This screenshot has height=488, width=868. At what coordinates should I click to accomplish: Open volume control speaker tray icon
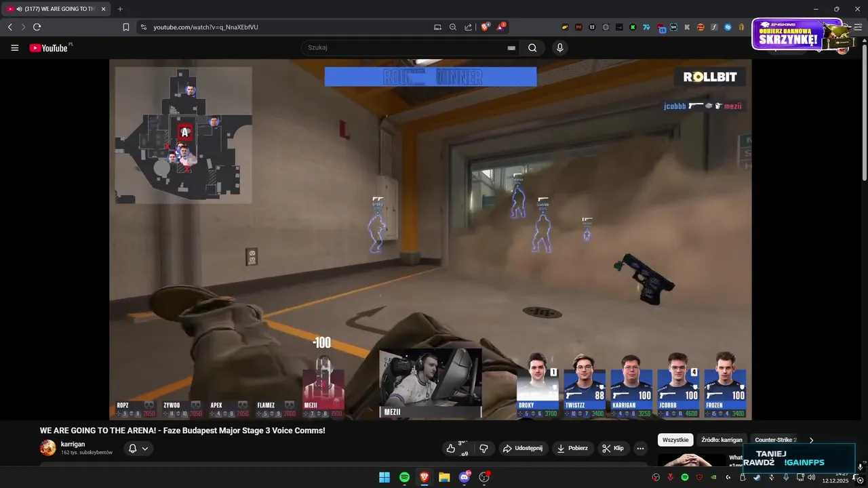click(811, 477)
